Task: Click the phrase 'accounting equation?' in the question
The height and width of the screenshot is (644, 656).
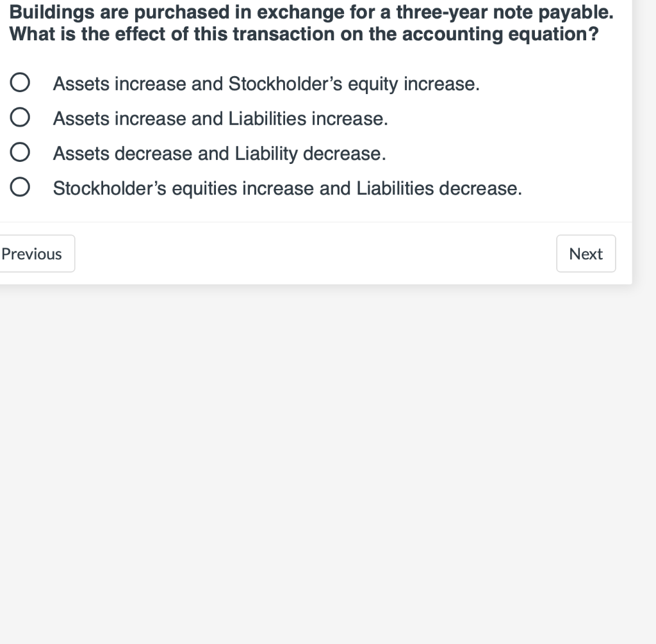Action: tap(500, 35)
